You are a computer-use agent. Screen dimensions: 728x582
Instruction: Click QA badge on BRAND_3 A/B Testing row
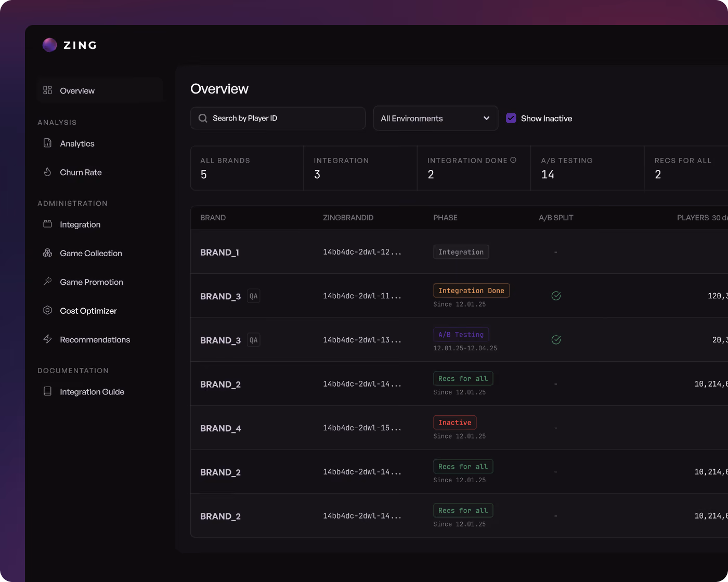tap(253, 340)
